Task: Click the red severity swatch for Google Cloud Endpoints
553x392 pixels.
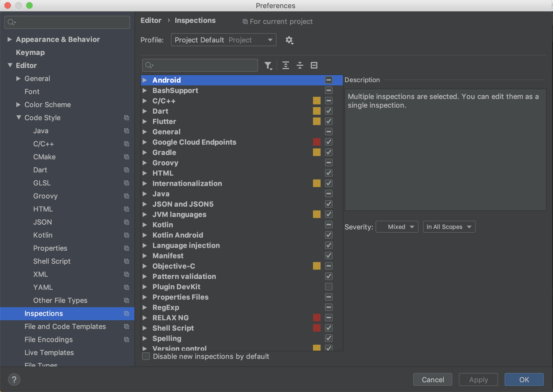Action: pyautogui.click(x=317, y=142)
